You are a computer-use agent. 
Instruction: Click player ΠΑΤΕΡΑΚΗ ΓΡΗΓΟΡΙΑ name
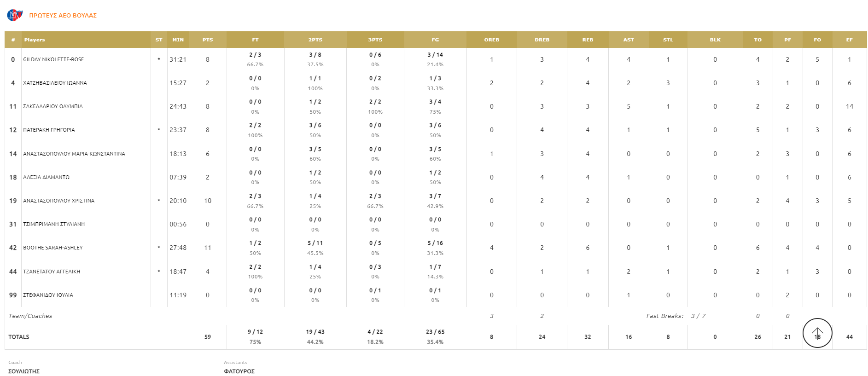[x=49, y=130]
